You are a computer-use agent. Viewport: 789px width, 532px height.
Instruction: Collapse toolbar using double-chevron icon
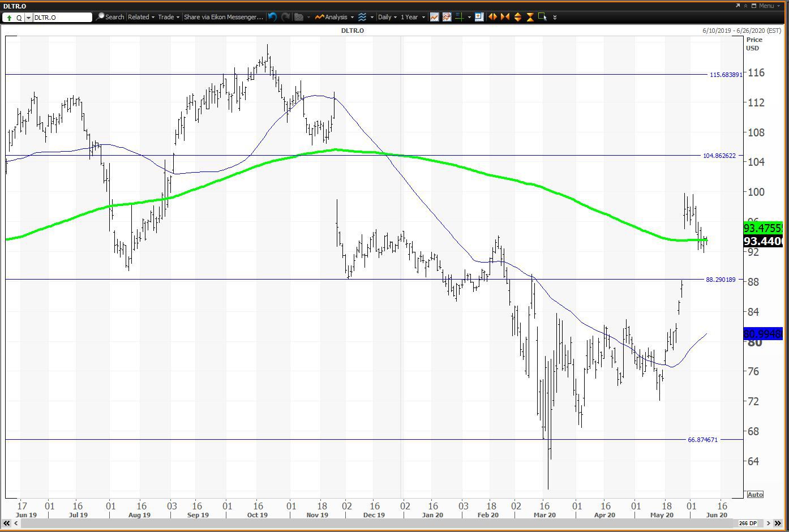(x=745, y=6)
